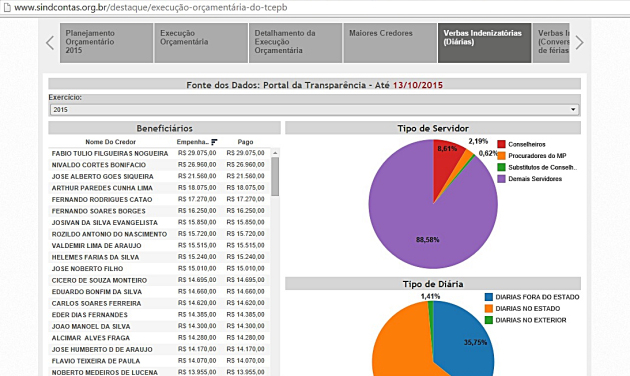Click the orange Procuradores do MP swatch
630x376 pixels.
coord(501,156)
